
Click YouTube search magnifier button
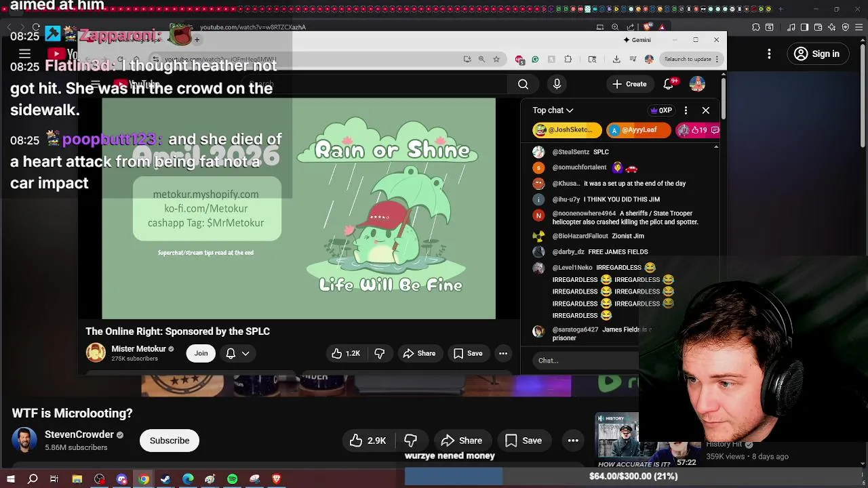pyautogui.click(x=523, y=84)
